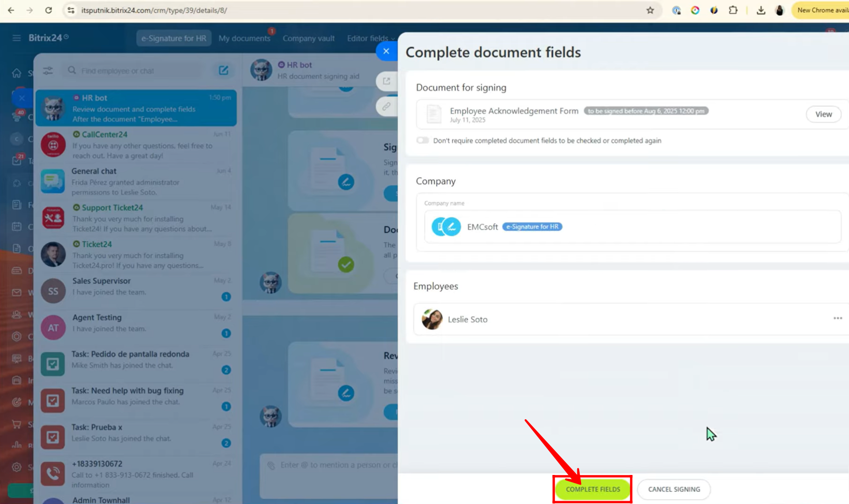Click the home icon in left sidebar
Image resolution: width=849 pixels, height=504 pixels.
click(x=16, y=73)
